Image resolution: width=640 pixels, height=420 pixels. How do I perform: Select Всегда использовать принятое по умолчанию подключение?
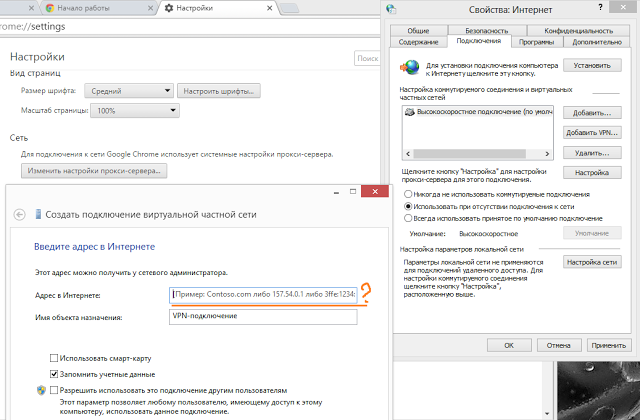(408, 218)
